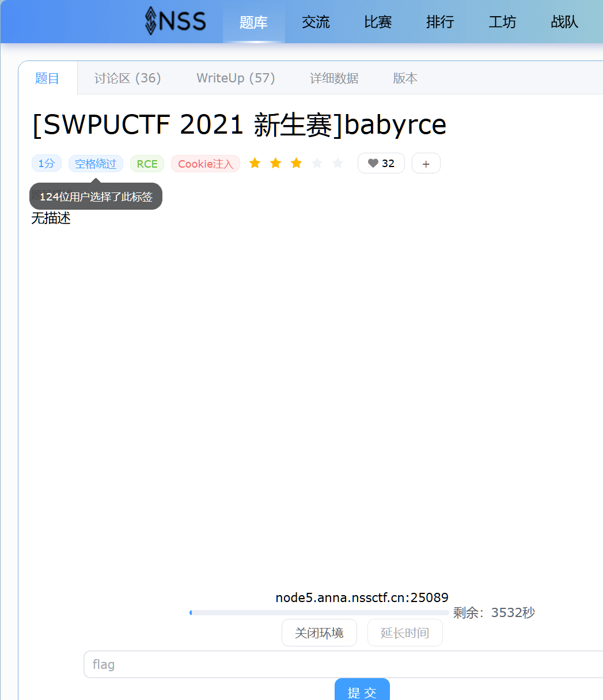Viewport: 603px width, 700px height.
Task: Give the challenge five stars
Action: click(337, 164)
